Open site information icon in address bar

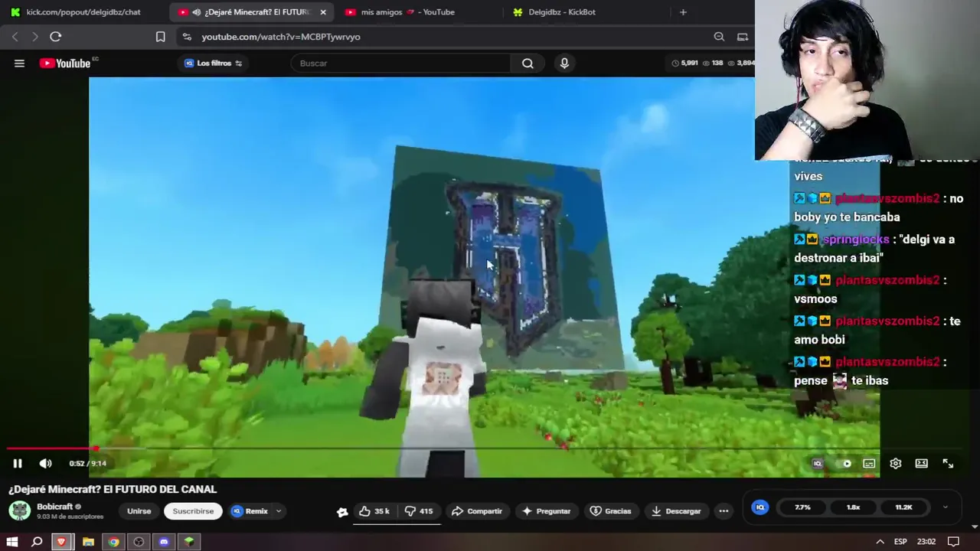pos(186,37)
